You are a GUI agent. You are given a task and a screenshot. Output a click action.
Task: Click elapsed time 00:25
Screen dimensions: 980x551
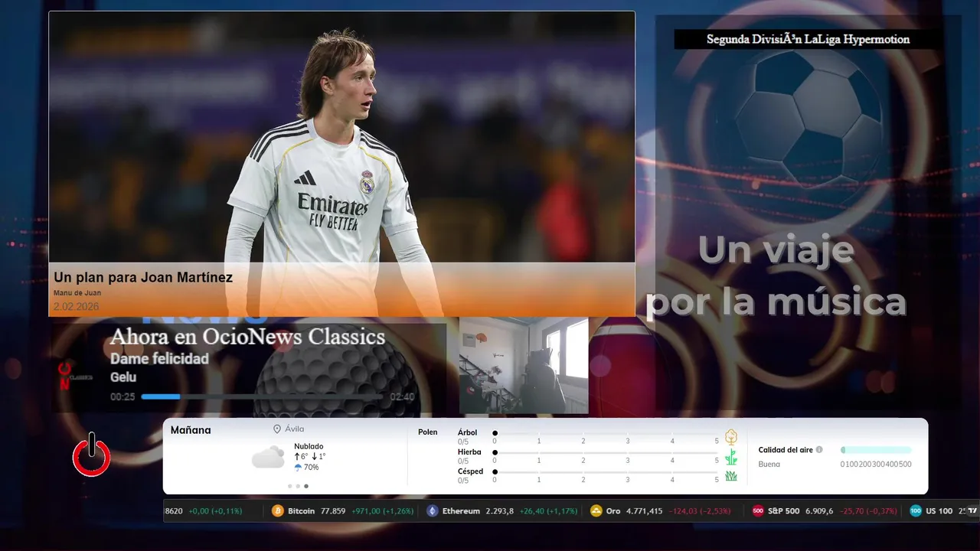122,397
